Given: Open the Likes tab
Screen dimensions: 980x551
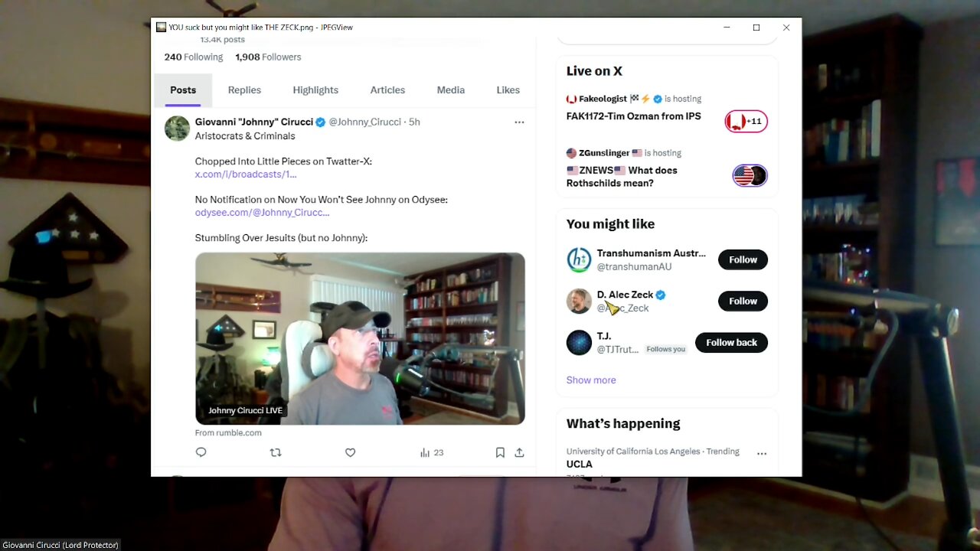Looking at the screenshot, I should pos(508,90).
